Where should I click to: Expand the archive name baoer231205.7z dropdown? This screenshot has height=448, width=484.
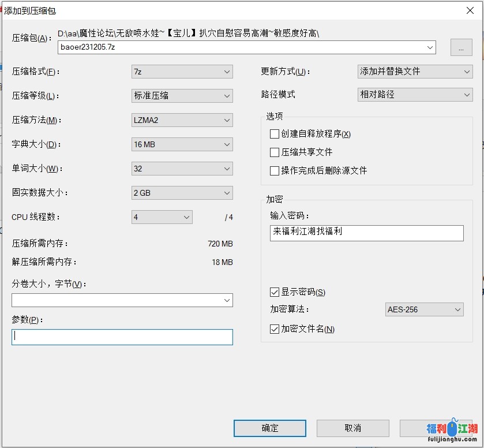[x=430, y=47]
